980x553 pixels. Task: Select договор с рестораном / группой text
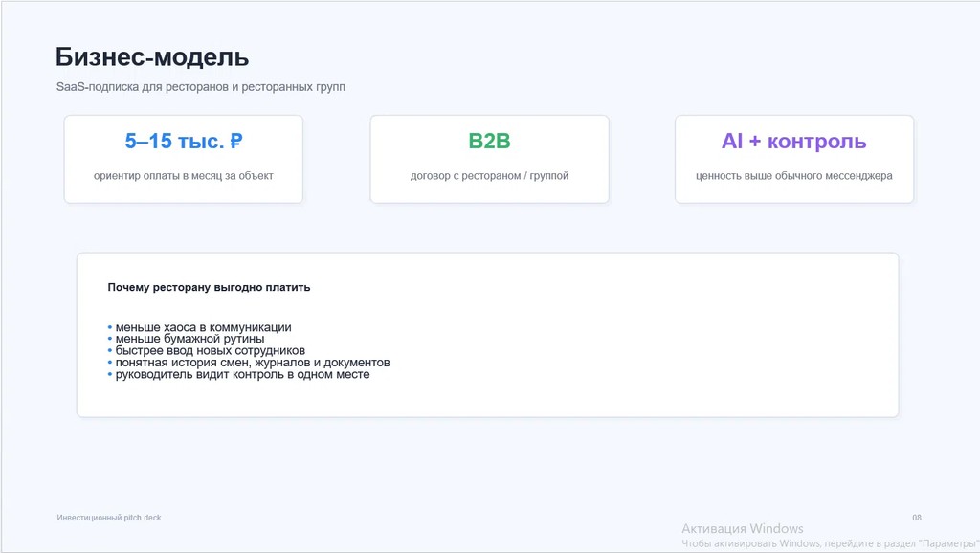[x=489, y=176]
